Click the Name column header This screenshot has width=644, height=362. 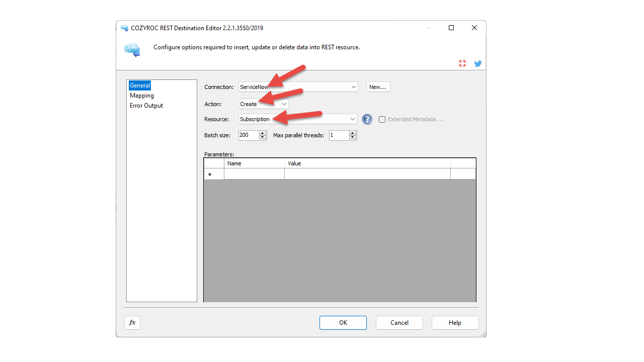[x=254, y=163]
